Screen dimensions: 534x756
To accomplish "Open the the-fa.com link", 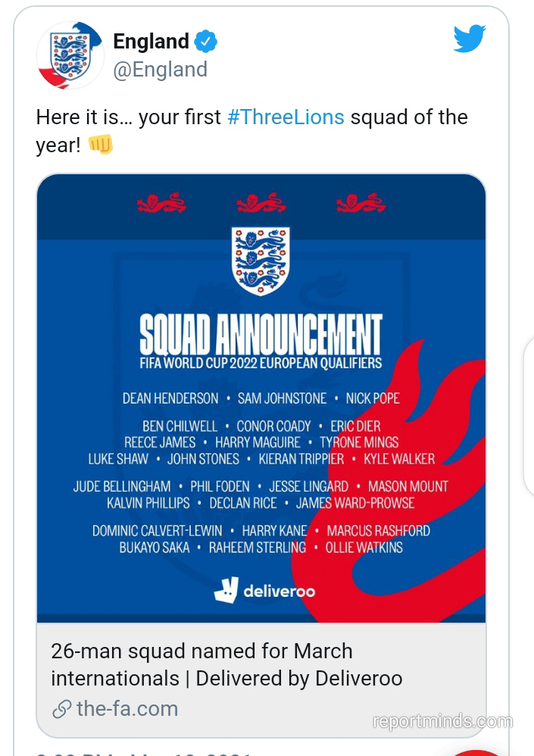I will [x=127, y=709].
